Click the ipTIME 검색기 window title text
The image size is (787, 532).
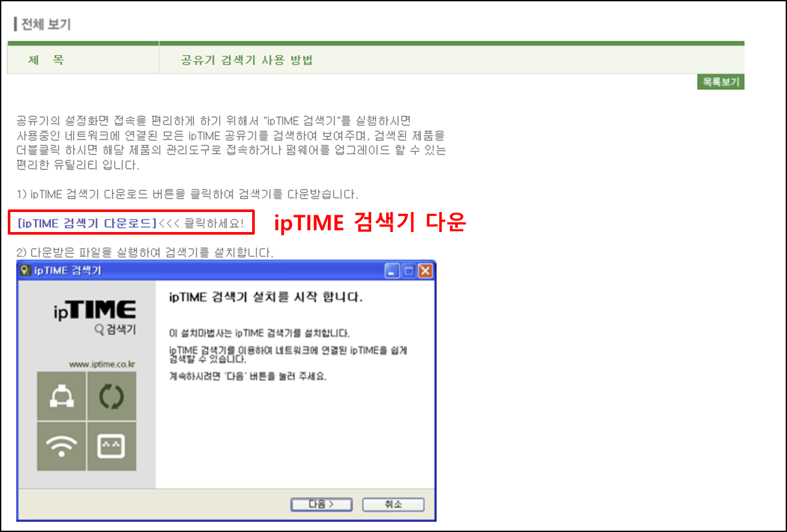coord(68,271)
